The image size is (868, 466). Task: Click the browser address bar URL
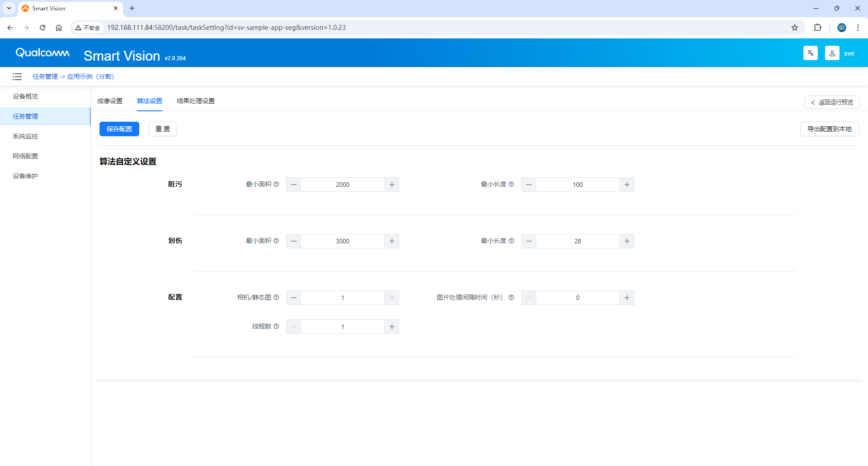[226, 28]
